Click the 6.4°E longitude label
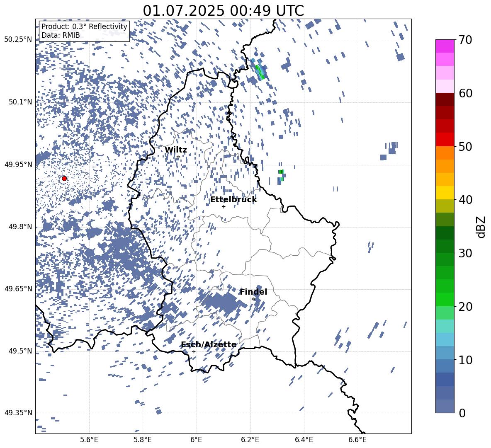 (x=304, y=440)
